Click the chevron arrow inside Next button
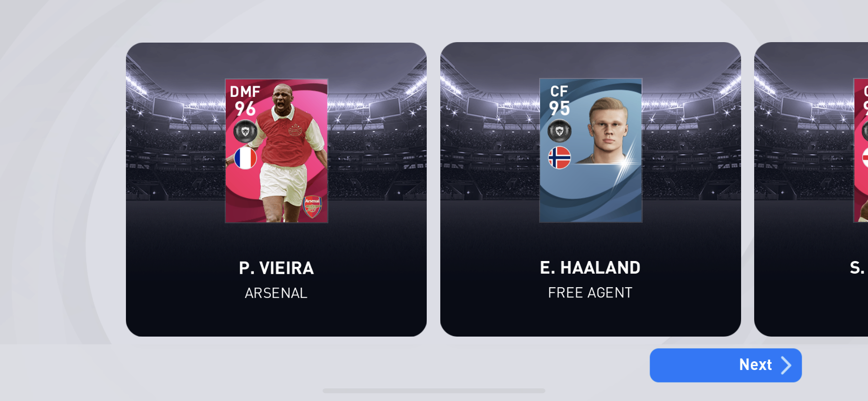868x401 pixels. click(x=786, y=365)
